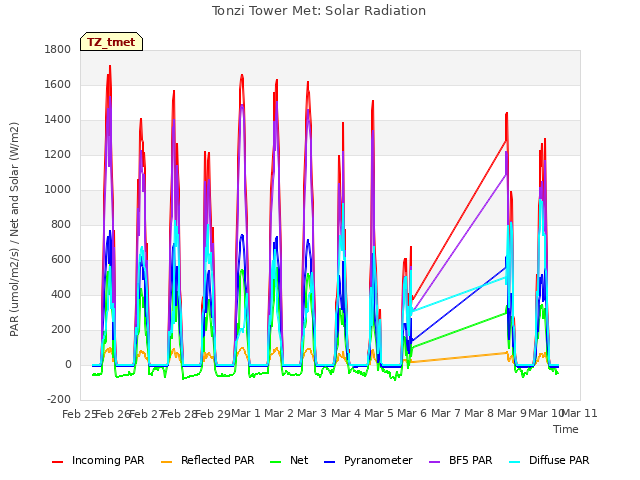Viewport: 640px width, 480px height.
Task: Click the Mar 9 x-axis tick label
Action: tap(512, 413)
